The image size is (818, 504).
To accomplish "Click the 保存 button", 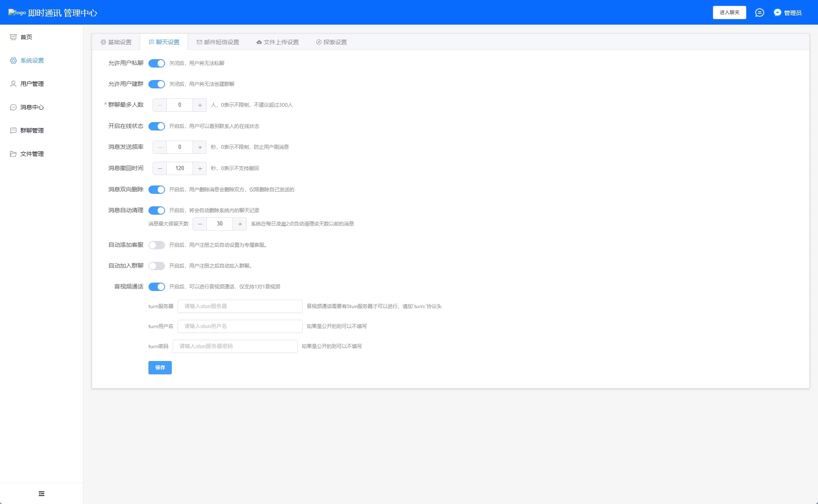I will [x=160, y=367].
